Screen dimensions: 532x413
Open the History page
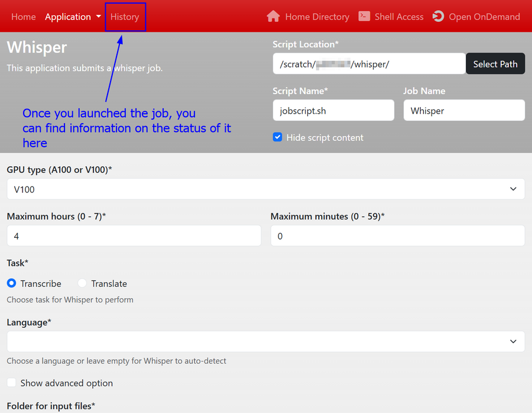coord(125,17)
